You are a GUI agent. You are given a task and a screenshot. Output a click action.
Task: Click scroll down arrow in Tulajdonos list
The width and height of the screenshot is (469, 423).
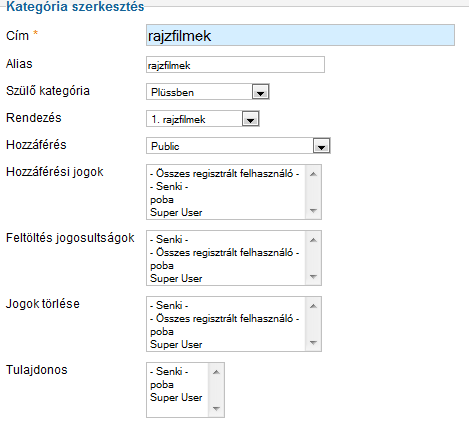tap(216, 409)
